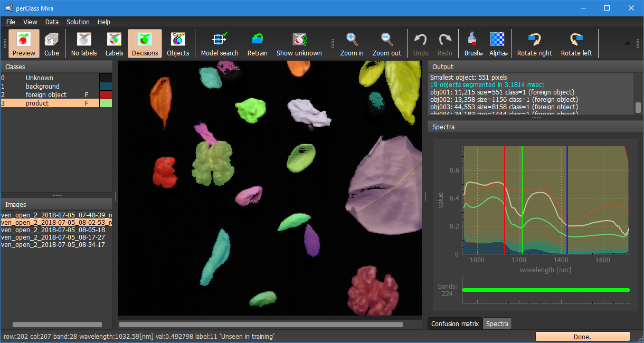Activate the Decisions overlay icon

tap(145, 43)
